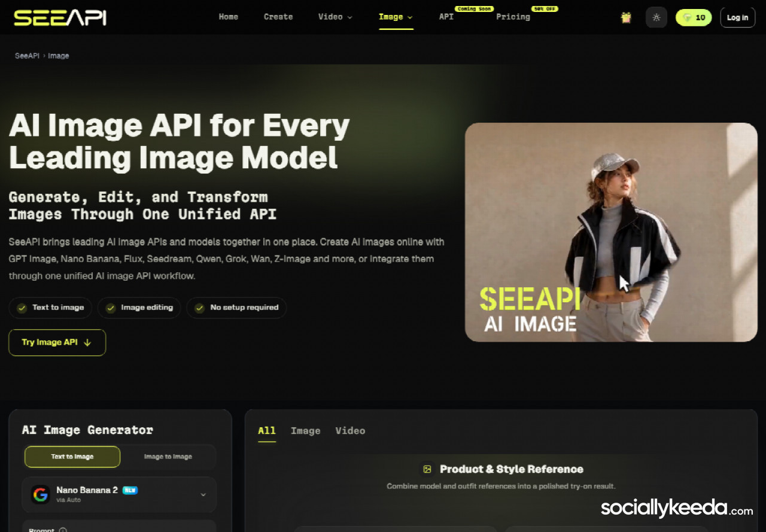This screenshot has height=532, width=766.
Task: Click the credits badge showing 10
Action: click(694, 17)
